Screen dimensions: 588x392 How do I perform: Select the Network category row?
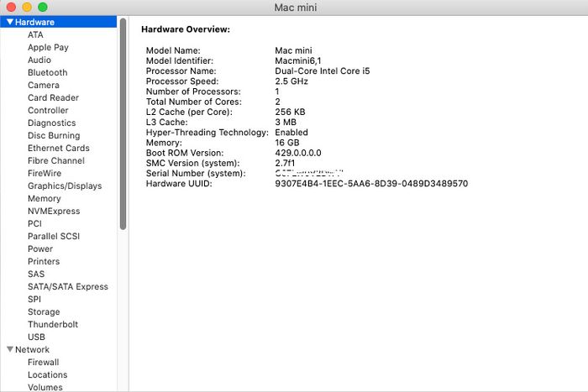click(59, 349)
